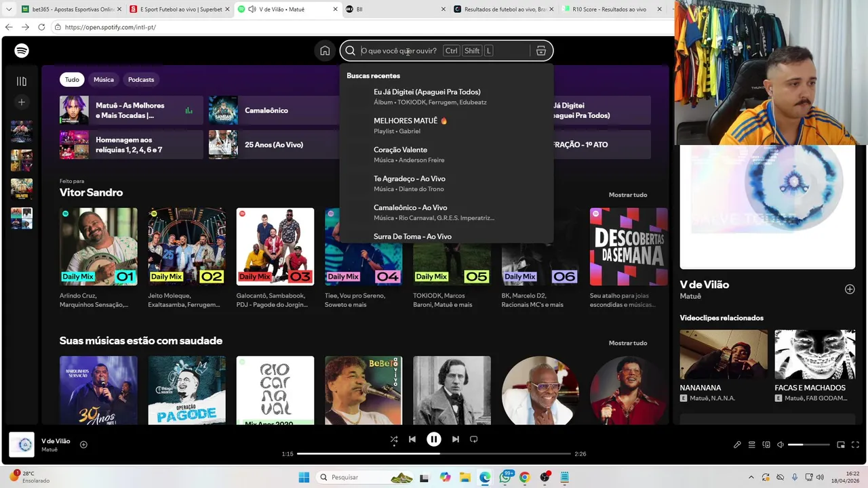Viewport: 868px width, 488px height.
Task: Open Operação Pagode album cover
Action: pyautogui.click(x=186, y=390)
